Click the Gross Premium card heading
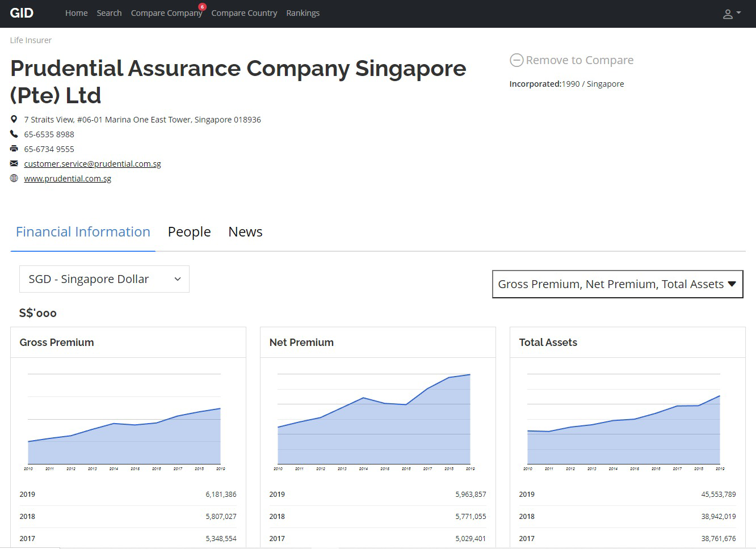This screenshot has width=756, height=549. [57, 343]
